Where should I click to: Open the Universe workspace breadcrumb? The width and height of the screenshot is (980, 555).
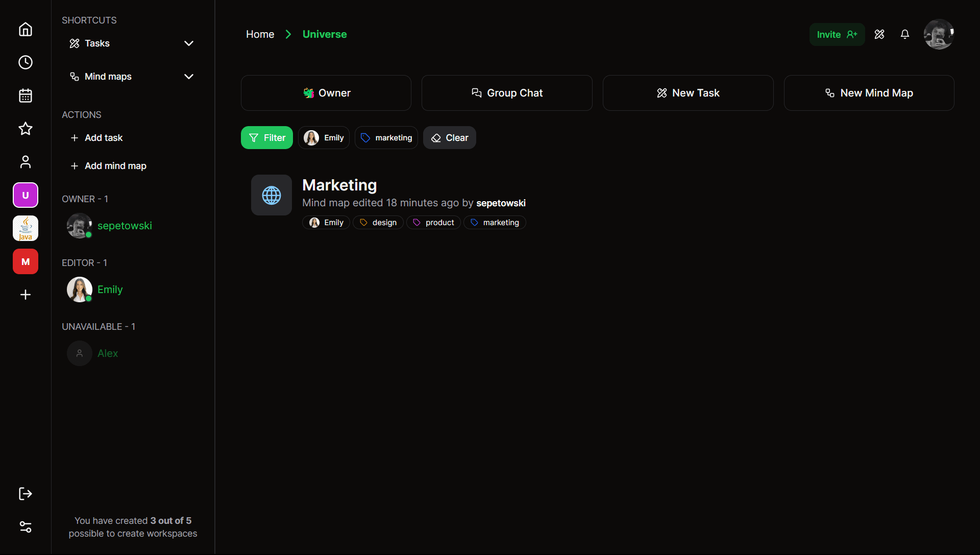pos(325,34)
